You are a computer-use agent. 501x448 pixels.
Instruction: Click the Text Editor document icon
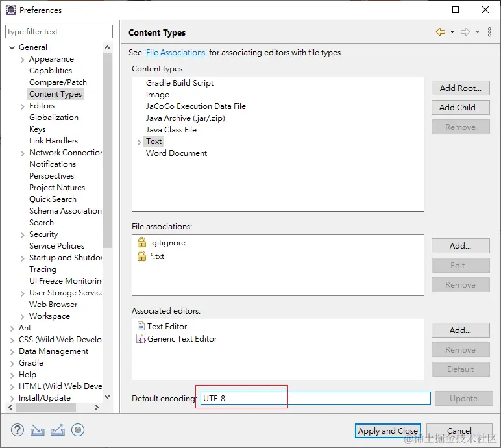coord(141,326)
